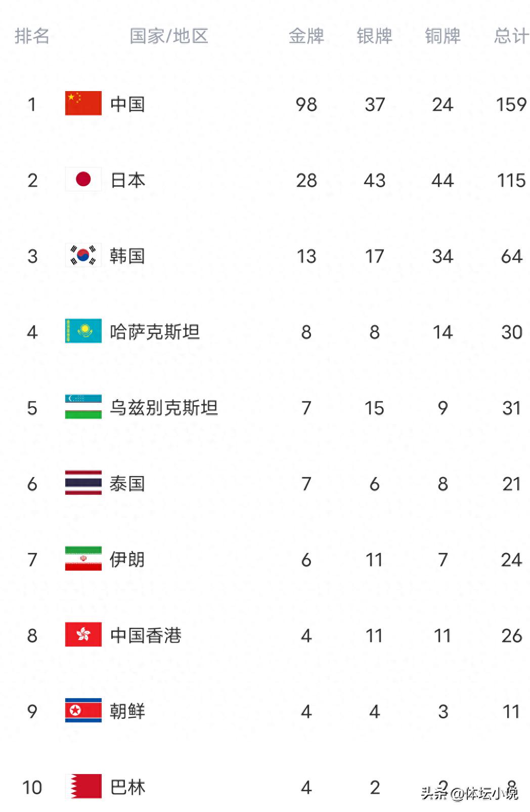This screenshot has width=530, height=812.
Task: Sort by the 银牌 column header
Action: pos(374,36)
